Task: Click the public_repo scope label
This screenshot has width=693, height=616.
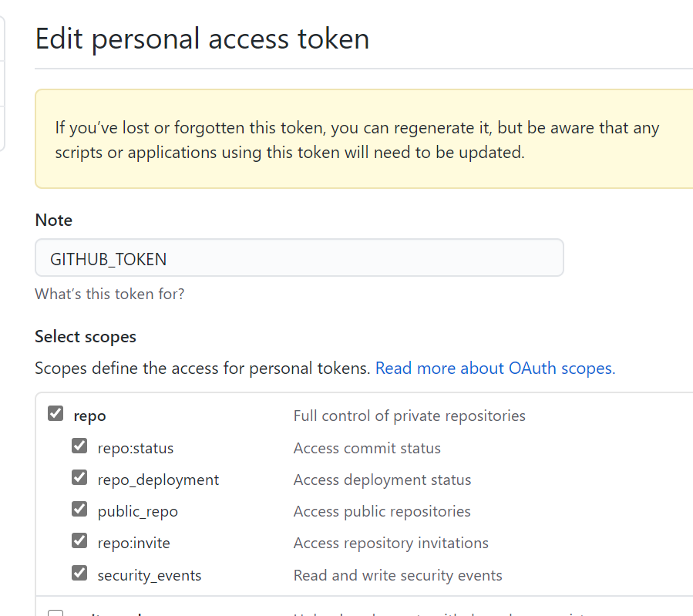Action: tap(137, 512)
